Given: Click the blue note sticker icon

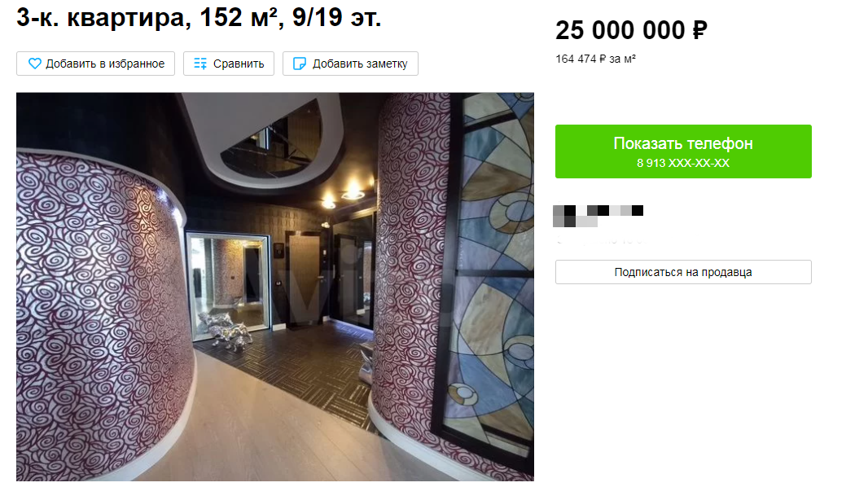Looking at the screenshot, I should [x=300, y=64].
